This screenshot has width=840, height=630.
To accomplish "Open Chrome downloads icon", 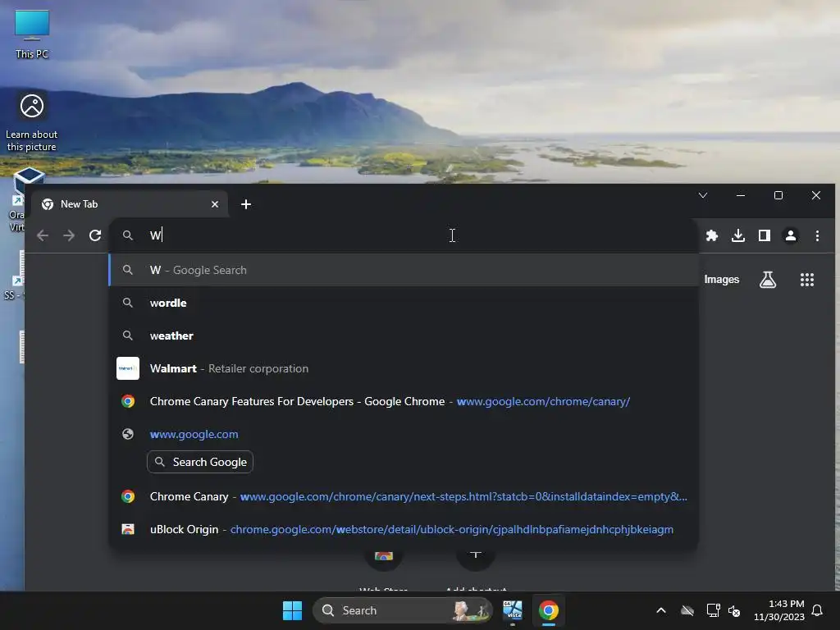I will coord(737,235).
